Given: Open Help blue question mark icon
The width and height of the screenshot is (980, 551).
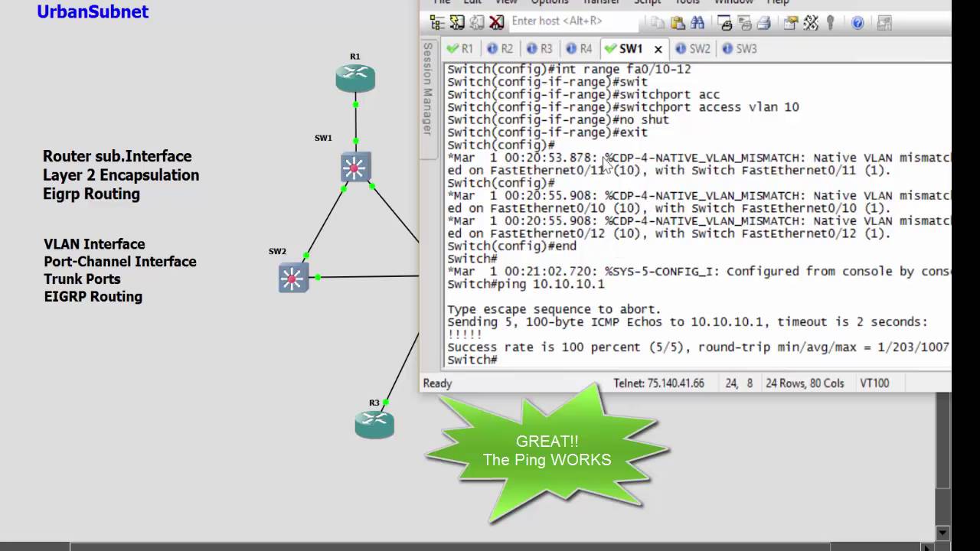Looking at the screenshot, I should click(x=857, y=23).
